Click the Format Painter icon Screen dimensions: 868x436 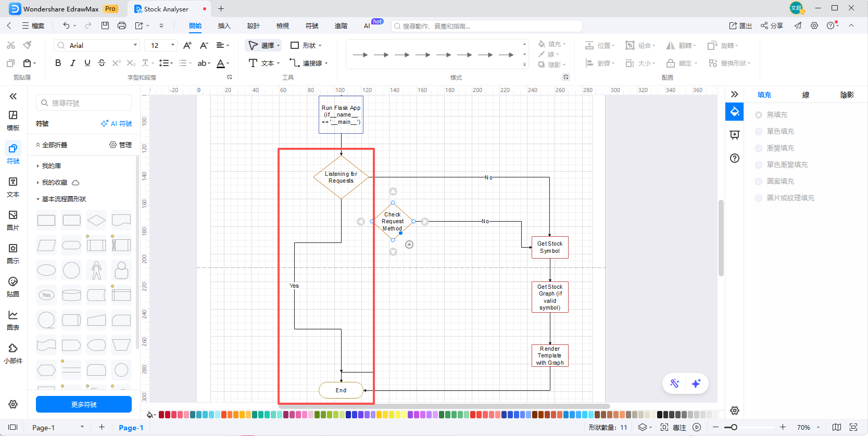(x=28, y=45)
